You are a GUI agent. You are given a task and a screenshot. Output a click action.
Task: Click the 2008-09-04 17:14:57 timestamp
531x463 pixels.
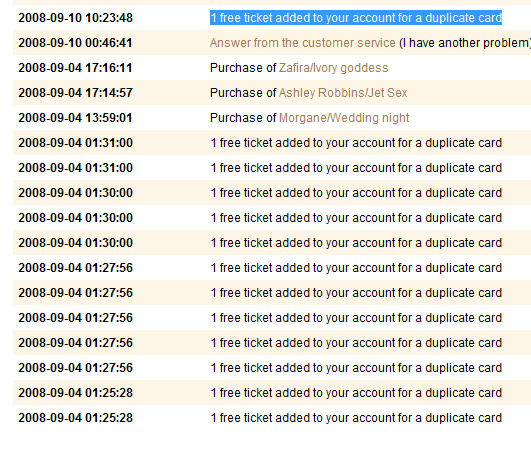(76, 93)
